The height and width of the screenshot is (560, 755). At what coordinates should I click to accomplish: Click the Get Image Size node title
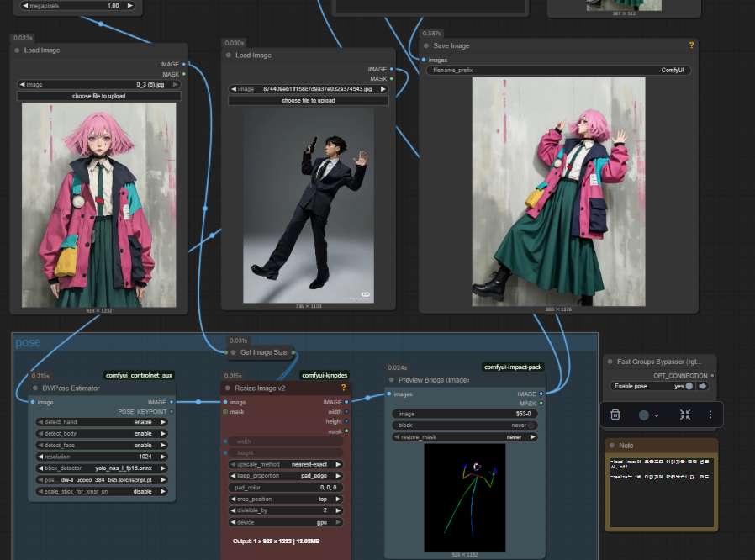(263, 352)
